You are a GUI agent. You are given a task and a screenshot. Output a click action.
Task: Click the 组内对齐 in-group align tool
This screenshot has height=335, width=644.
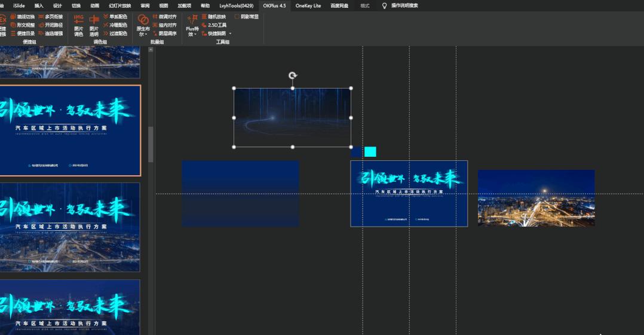(x=164, y=25)
